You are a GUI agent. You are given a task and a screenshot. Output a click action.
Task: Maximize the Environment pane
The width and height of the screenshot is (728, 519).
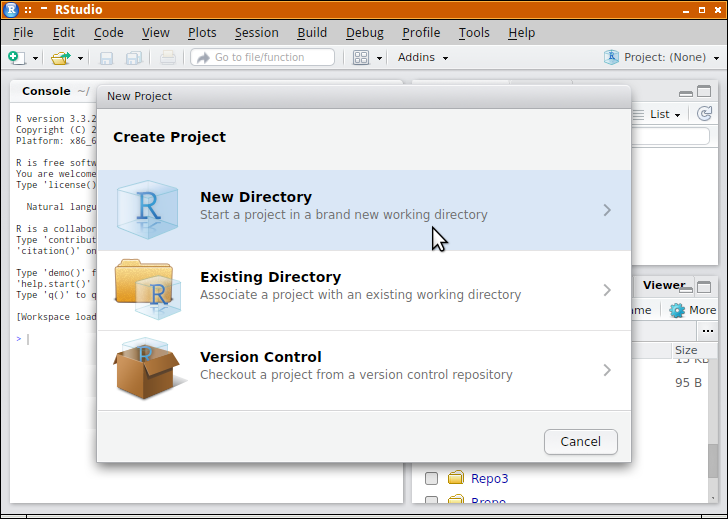coord(704,91)
